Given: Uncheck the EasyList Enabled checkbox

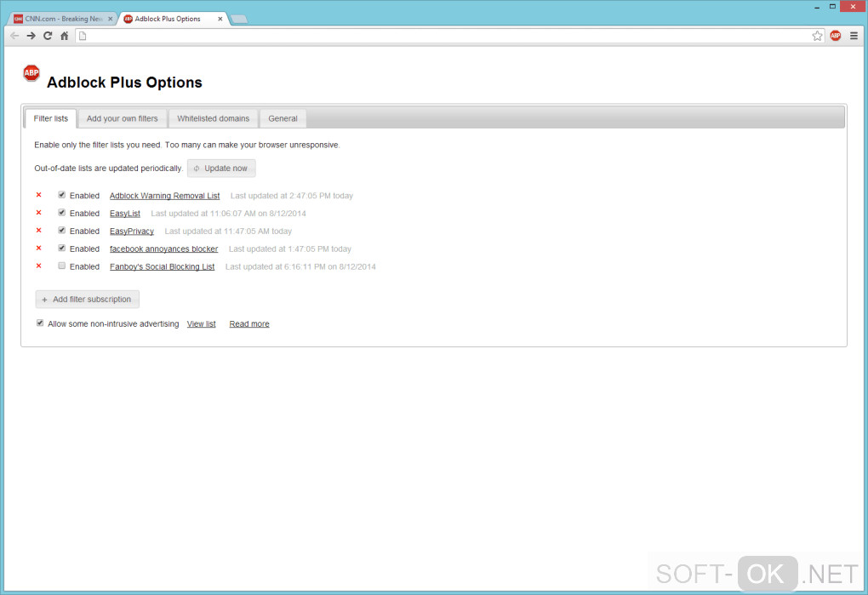Looking at the screenshot, I should [62, 213].
